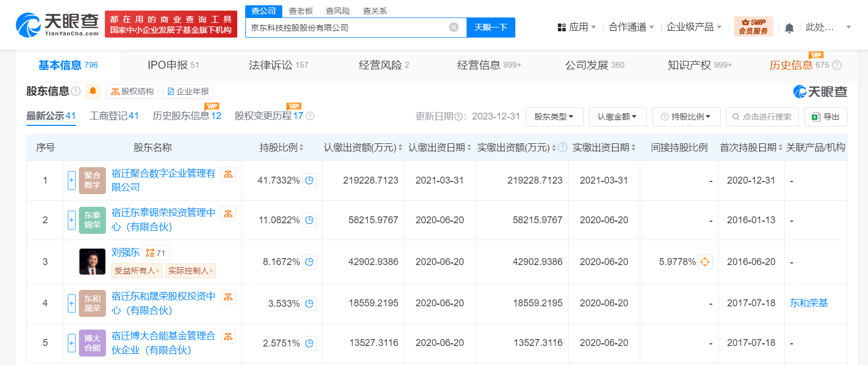Click the 受益所有人 tag
Screen dimensions: 868x365
coord(137,271)
